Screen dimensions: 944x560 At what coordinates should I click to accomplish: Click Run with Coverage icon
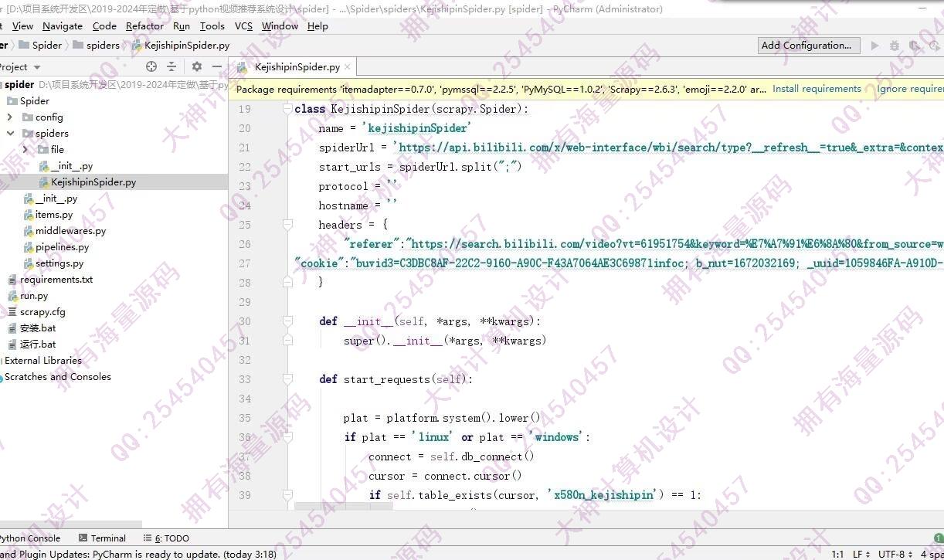pyautogui.click(x=915, y=46)
